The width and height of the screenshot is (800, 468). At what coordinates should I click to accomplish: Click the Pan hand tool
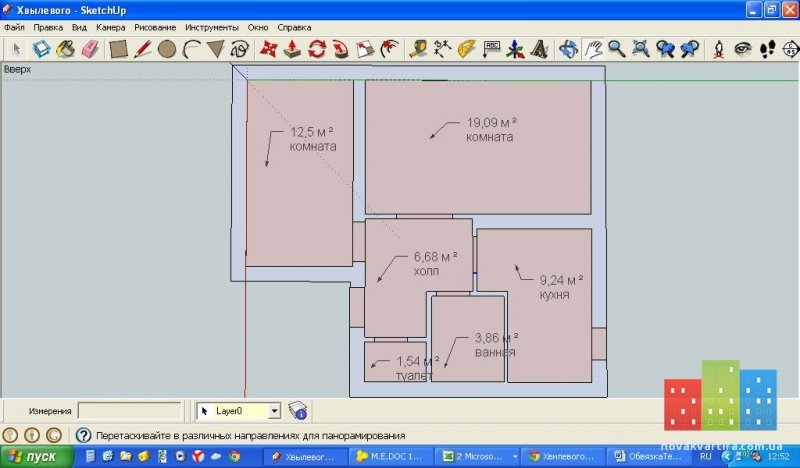point(592,50)
